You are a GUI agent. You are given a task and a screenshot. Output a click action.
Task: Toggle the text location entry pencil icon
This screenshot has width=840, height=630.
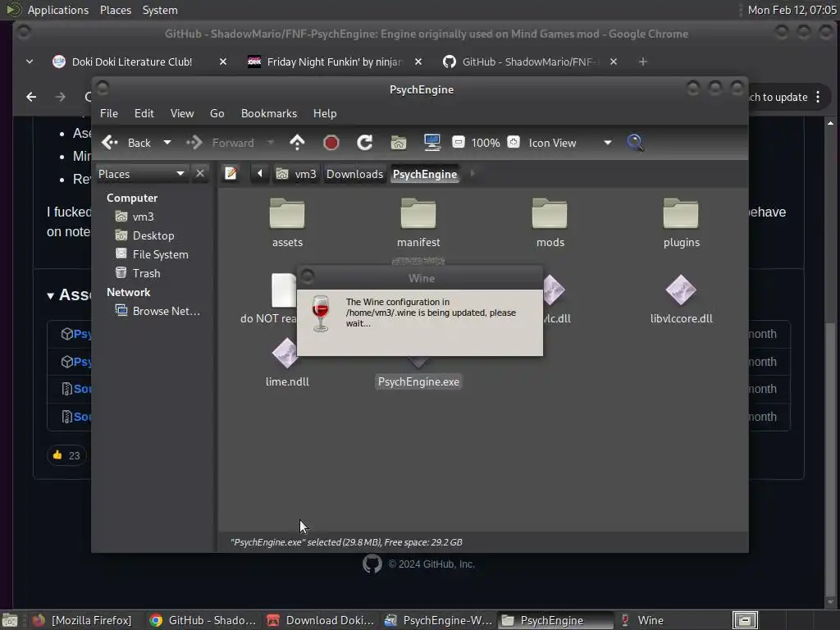pos(231,174)
